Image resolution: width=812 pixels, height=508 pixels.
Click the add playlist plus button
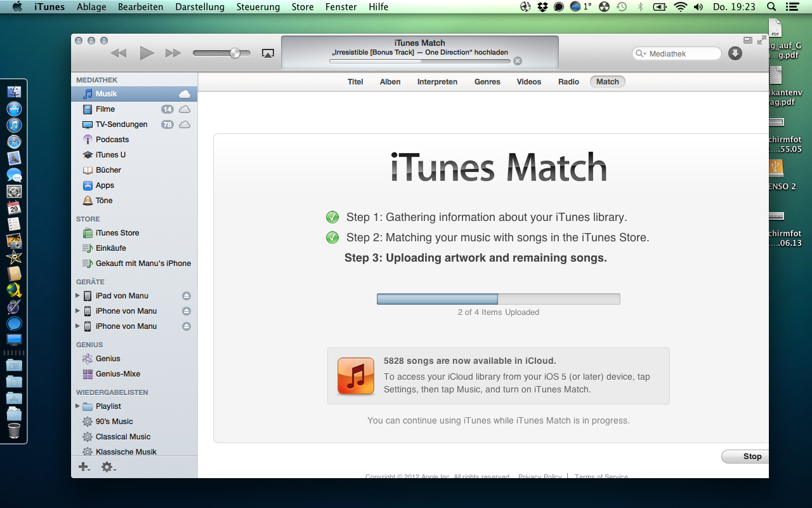[x=84, y=467]
